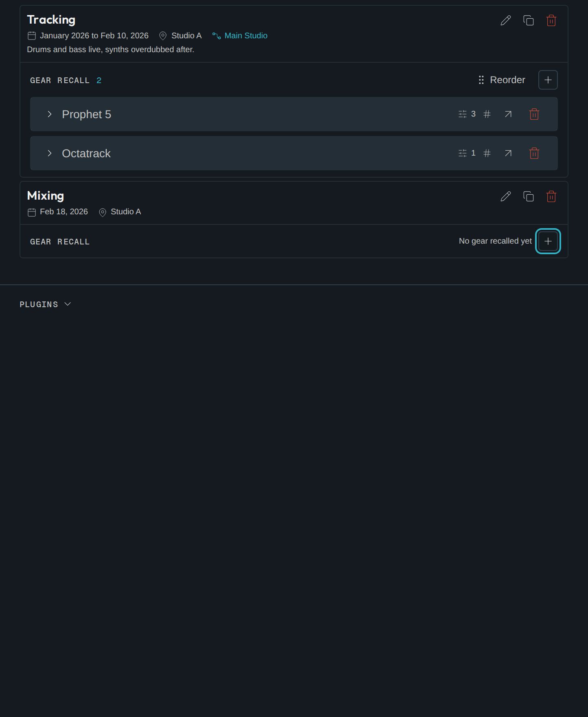The image size is (588, 717).
Task: Click the Mixing session title
Action: 45,196
